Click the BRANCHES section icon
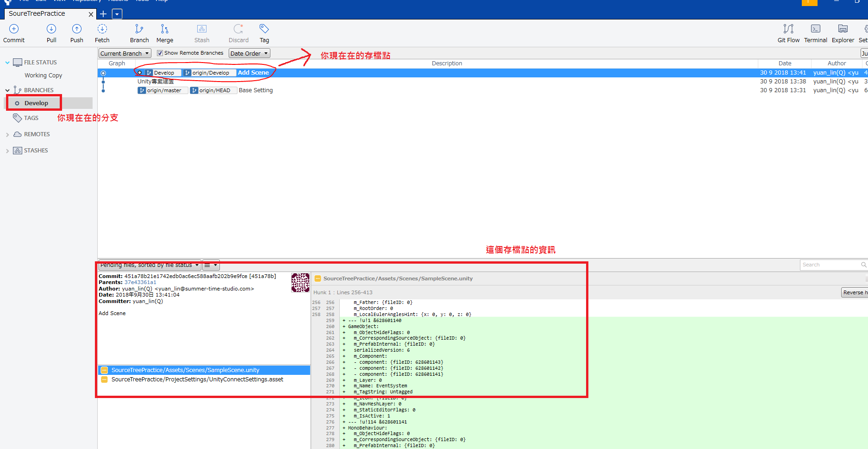This screenshot has width=868, height=449. pos(18,90)
